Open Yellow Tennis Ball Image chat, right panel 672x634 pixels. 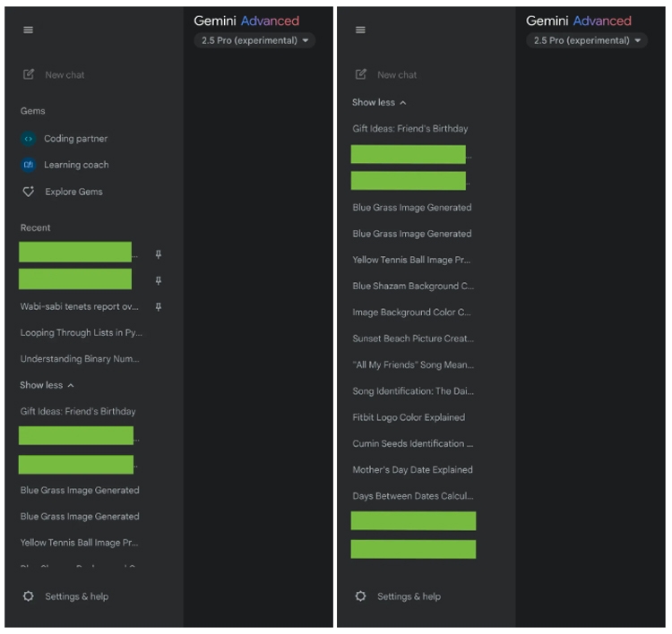coord(411,260)
